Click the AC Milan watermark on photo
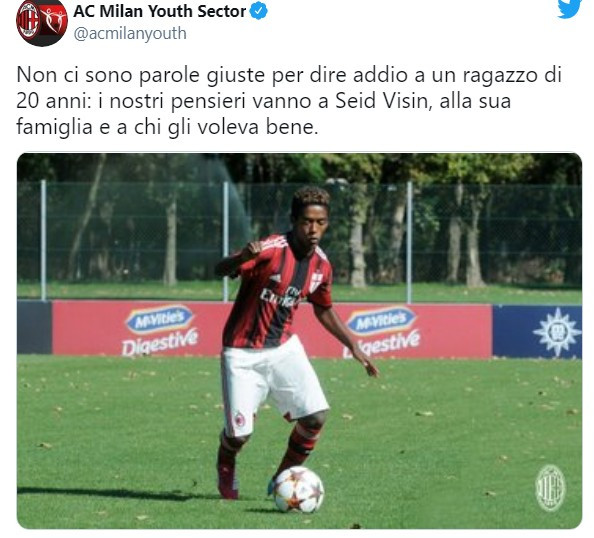This screenshot has width=594, height=538. (550, 488)
